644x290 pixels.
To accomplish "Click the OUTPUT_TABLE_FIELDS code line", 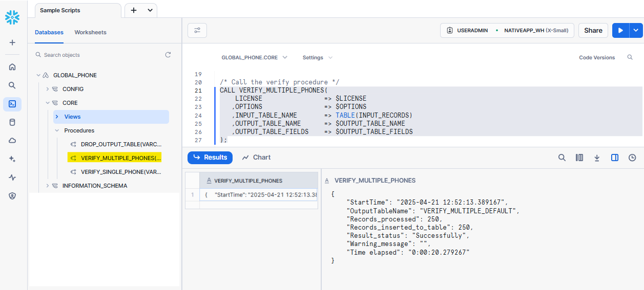I will tap(322, 132).
